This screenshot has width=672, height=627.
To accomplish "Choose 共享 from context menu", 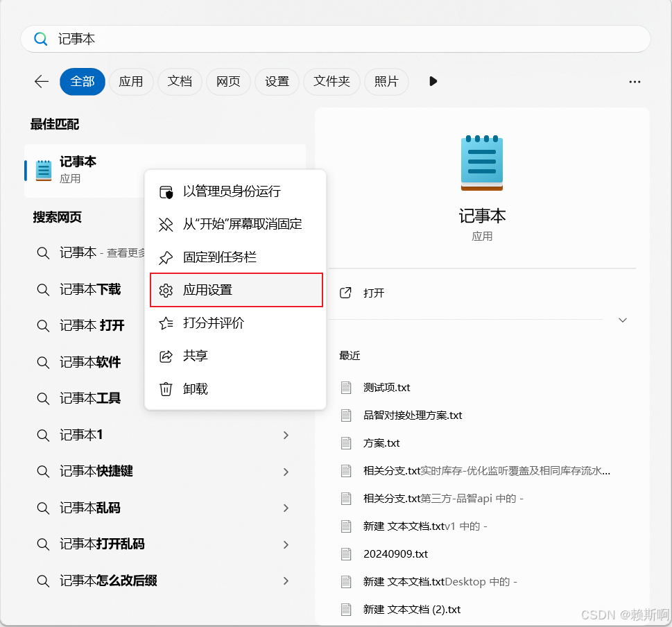I will click(236, 356).
